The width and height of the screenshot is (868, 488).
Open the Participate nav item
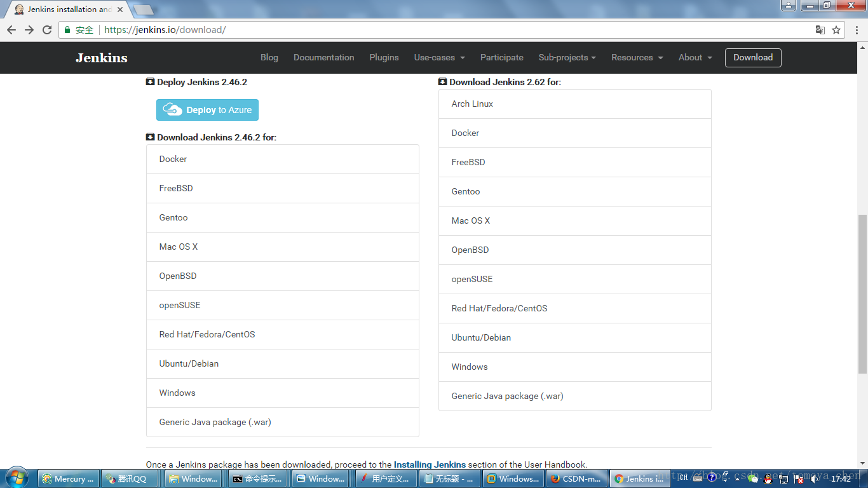pos(502,57)
